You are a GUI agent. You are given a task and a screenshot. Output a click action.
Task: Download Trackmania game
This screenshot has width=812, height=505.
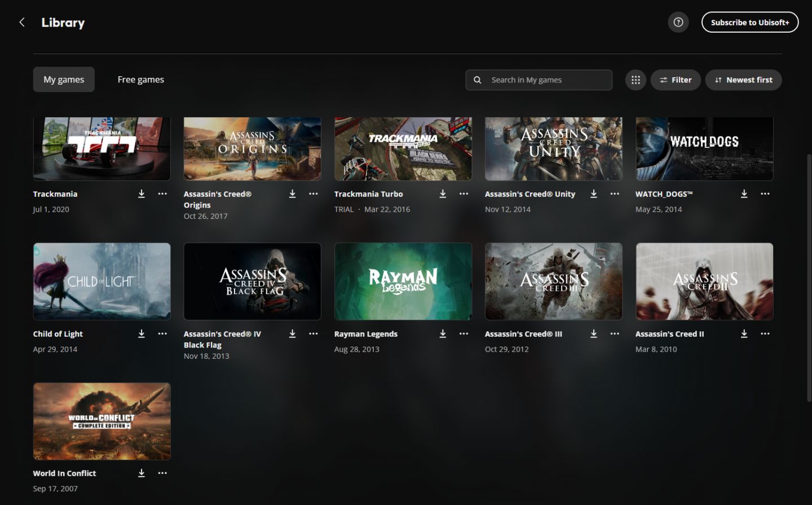click(142, 194)
